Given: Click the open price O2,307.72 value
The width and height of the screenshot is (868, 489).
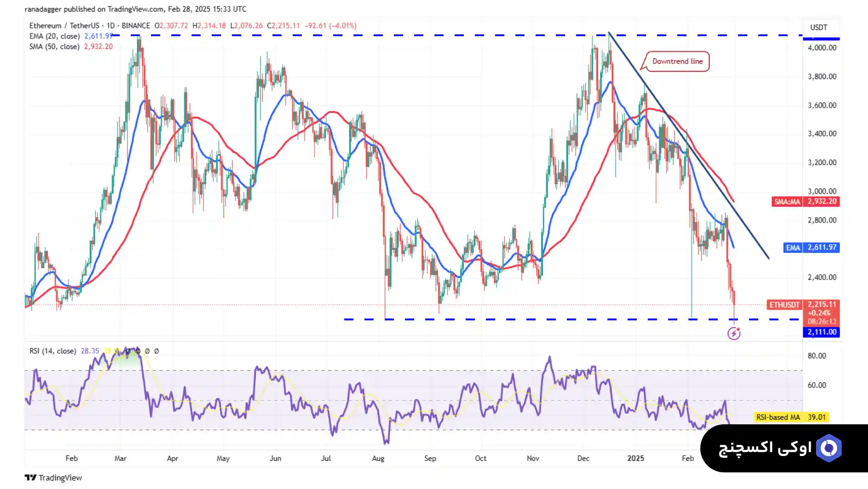Looking at the screenshot, I should click(171, 26).
